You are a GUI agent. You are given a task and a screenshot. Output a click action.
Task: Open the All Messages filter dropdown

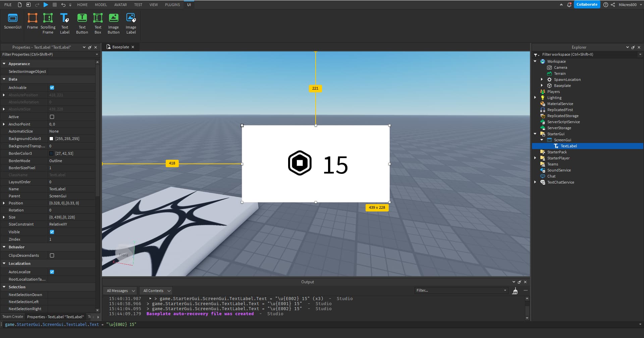point(120,290)
